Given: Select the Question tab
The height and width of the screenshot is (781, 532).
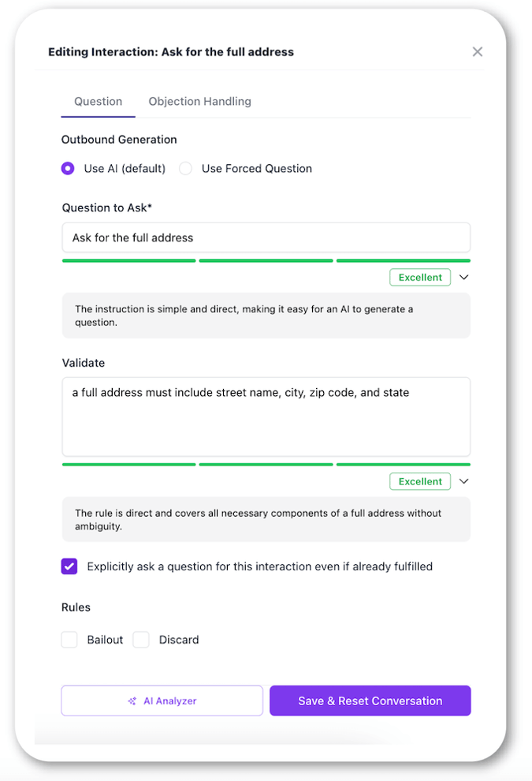Looking at the screenshot, I should [x=98, y=101].
